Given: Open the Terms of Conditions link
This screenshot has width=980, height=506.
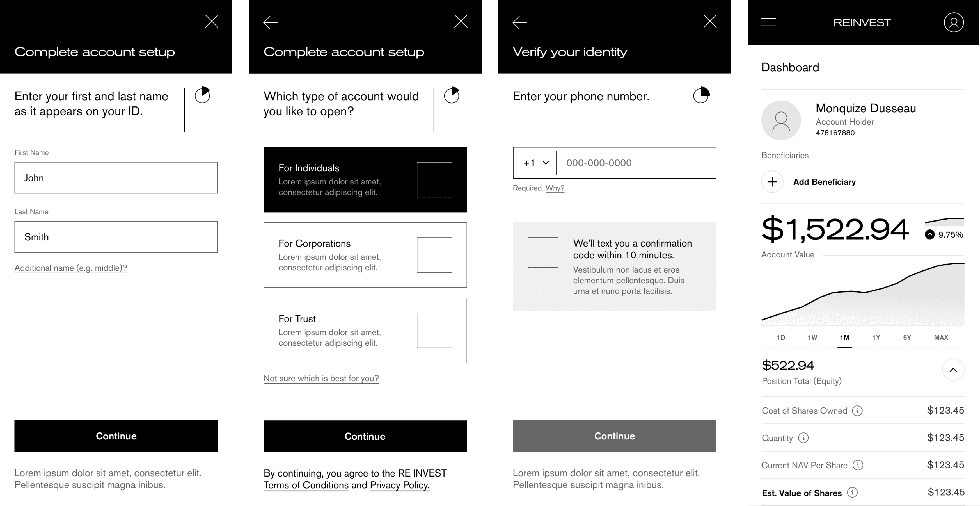Looking at the screenshot, I should pos(306,485).
